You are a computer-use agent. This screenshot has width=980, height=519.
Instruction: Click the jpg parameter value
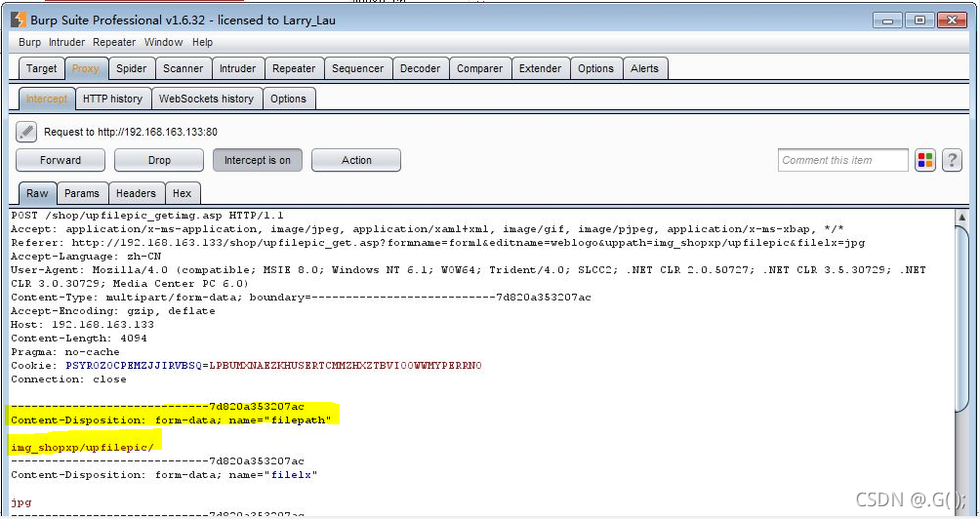pyautogui.click(x=20, y=502)
